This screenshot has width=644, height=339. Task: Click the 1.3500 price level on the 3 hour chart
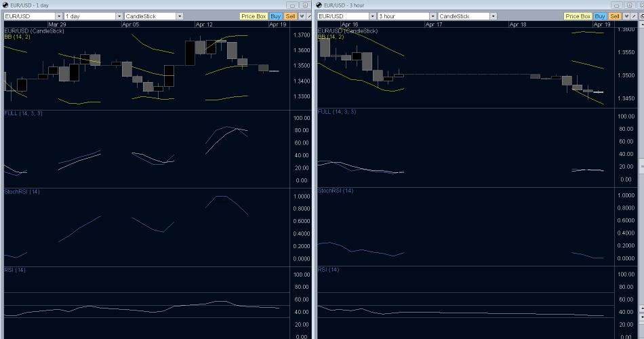click(626, 75)
